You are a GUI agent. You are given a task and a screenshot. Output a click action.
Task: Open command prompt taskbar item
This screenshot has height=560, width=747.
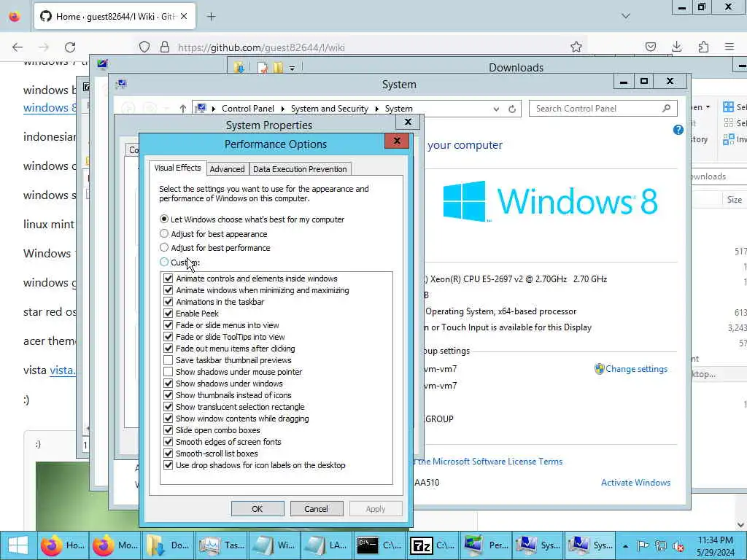click(379, 545)
